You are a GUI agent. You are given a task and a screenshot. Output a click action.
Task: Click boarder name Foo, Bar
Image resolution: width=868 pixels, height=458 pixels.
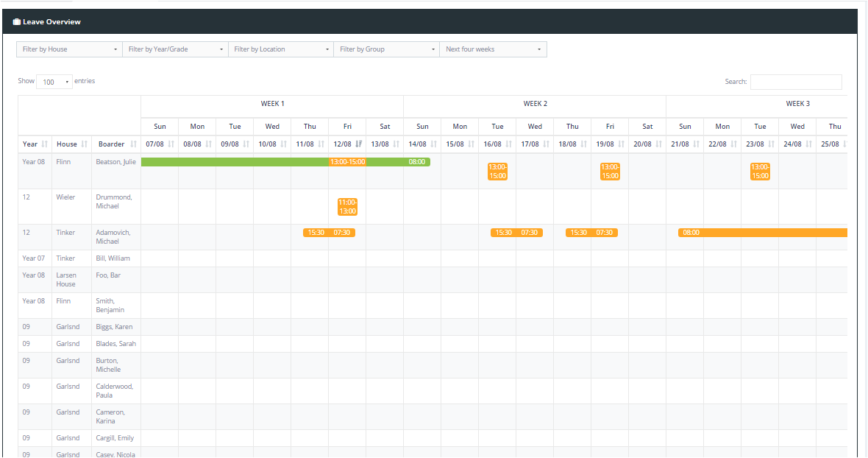point(108,275)
